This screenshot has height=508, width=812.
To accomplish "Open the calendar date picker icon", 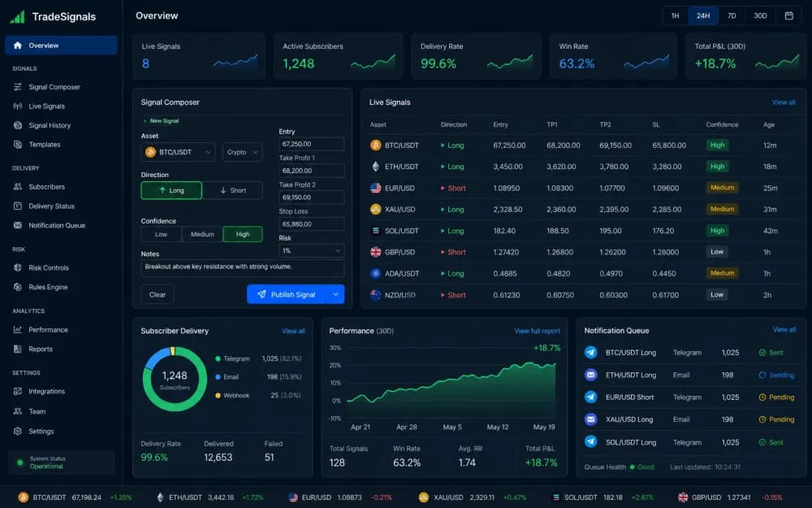I will click(x=788, y=15).
